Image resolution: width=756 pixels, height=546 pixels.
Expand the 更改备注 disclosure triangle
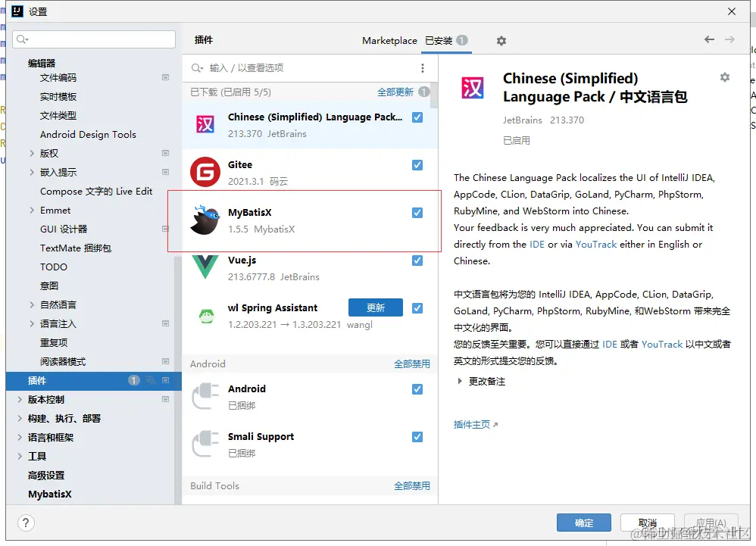[x=460, y=381]
